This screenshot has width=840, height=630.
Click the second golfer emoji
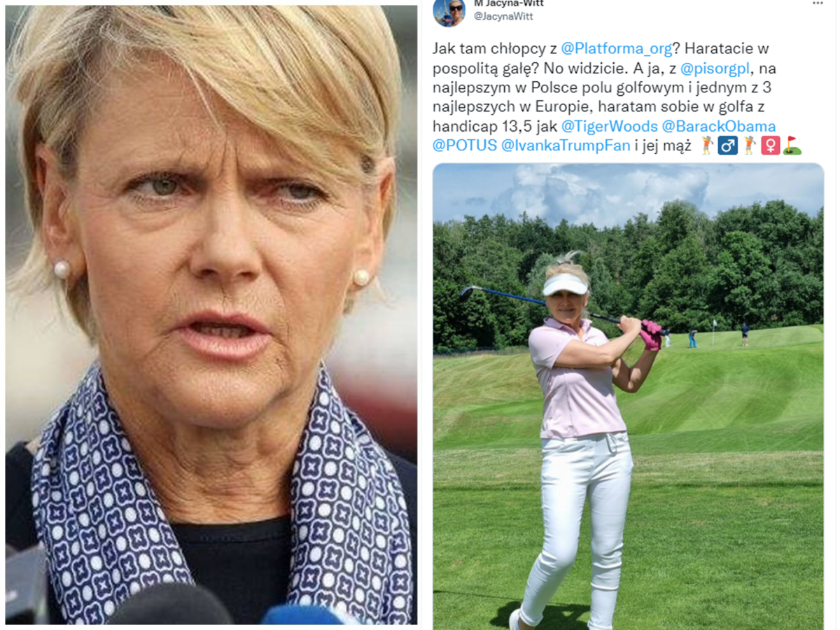750,146
